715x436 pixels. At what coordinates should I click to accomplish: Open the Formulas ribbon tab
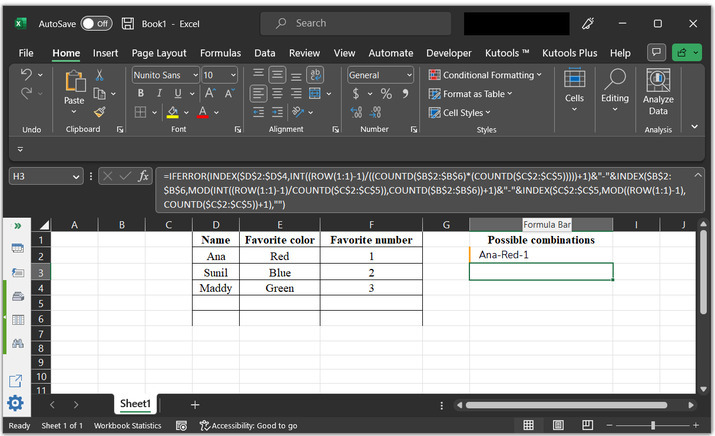pyautogui.click(x=220, y=53)
